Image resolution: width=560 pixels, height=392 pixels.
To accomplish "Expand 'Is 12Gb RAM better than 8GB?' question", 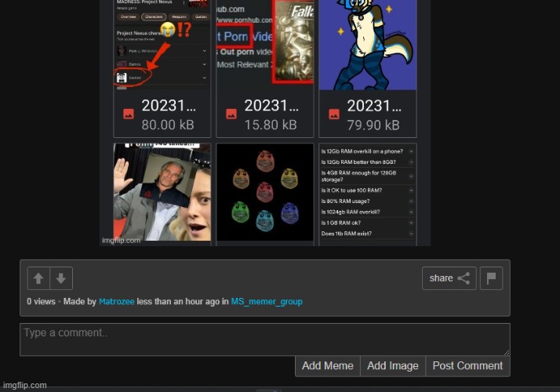I will 368,162.
